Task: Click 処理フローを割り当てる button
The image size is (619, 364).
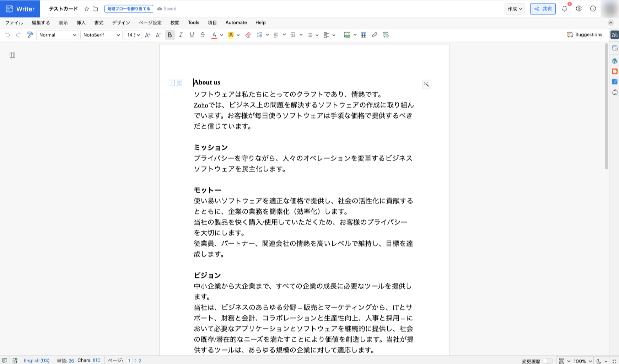Action: click(129, 9)
